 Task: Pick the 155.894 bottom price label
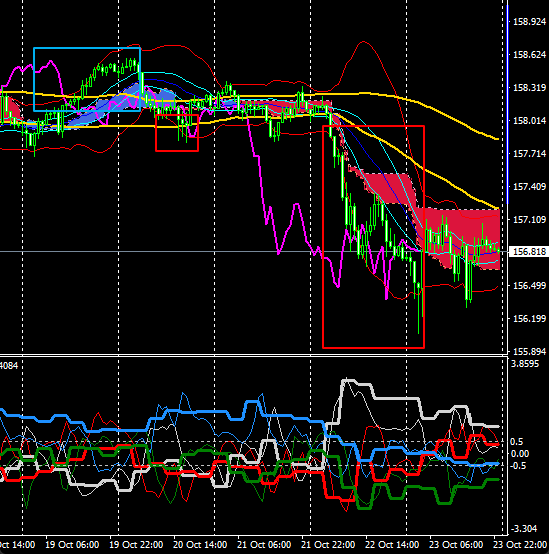529,352
